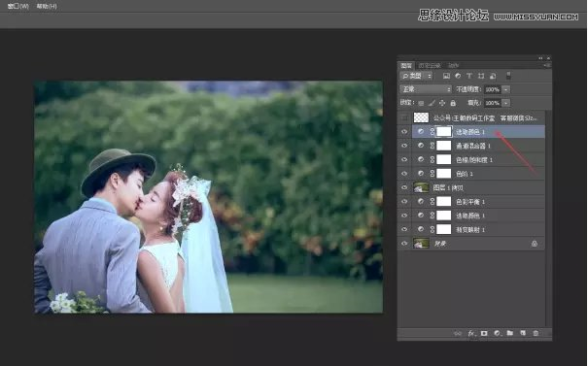The image size is (588, 366).
Task: Click adjustment icon of 渐变映射 1 layer
Action: tap(421, 229)
